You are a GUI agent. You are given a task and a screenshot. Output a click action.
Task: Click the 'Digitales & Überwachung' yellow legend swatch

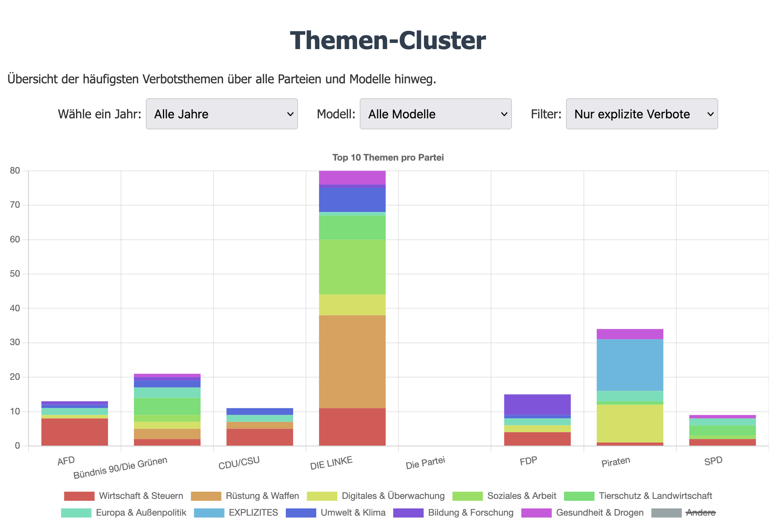[x=322, y=496]
